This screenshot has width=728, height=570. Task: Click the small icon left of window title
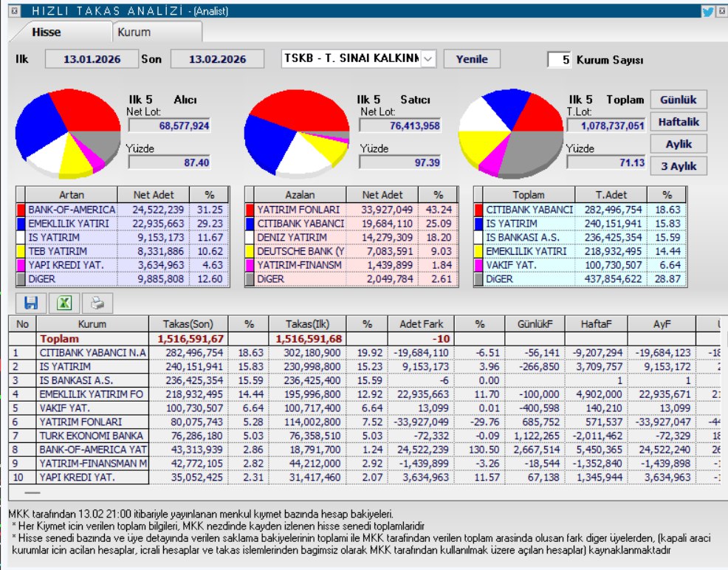click(x=14, y=10)
